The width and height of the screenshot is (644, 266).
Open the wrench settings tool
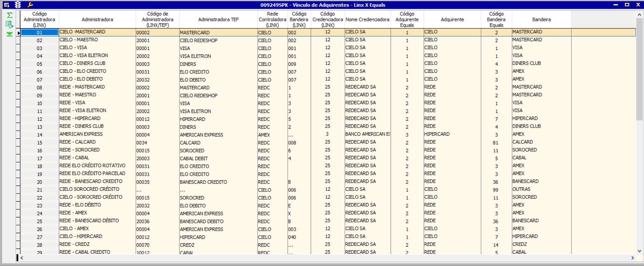pos(30,5)
